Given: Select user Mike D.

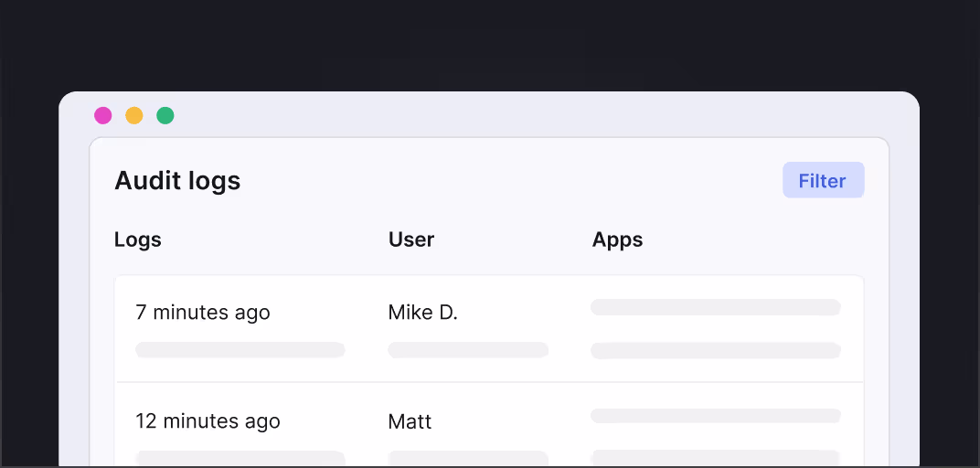Looking at the screenshot, I should 423,313.
